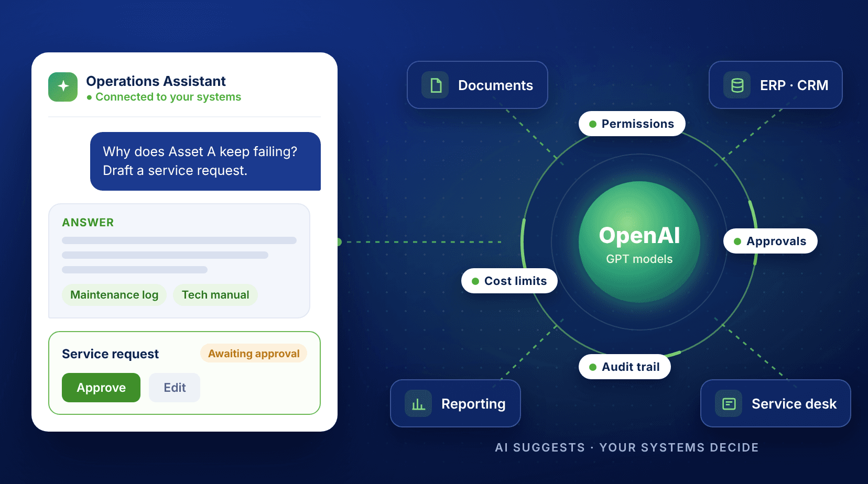Click the "Operations Assistant" title

point(156,81)
